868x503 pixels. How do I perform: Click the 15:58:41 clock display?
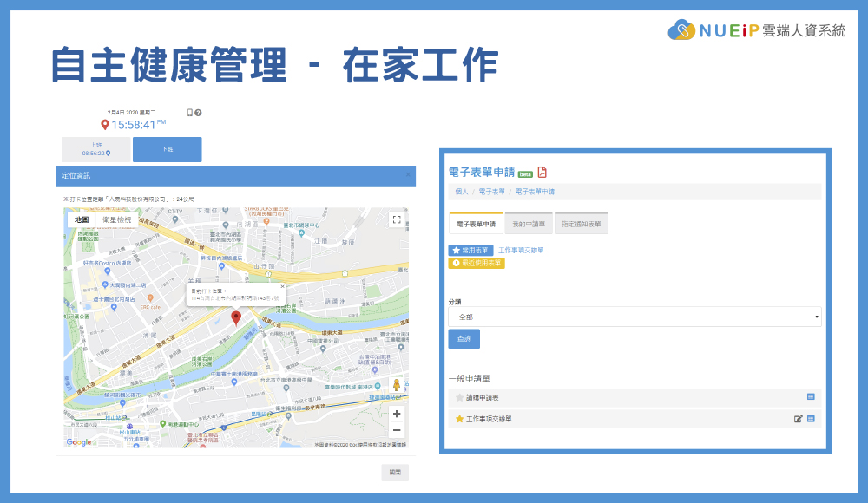coord(134,125)
